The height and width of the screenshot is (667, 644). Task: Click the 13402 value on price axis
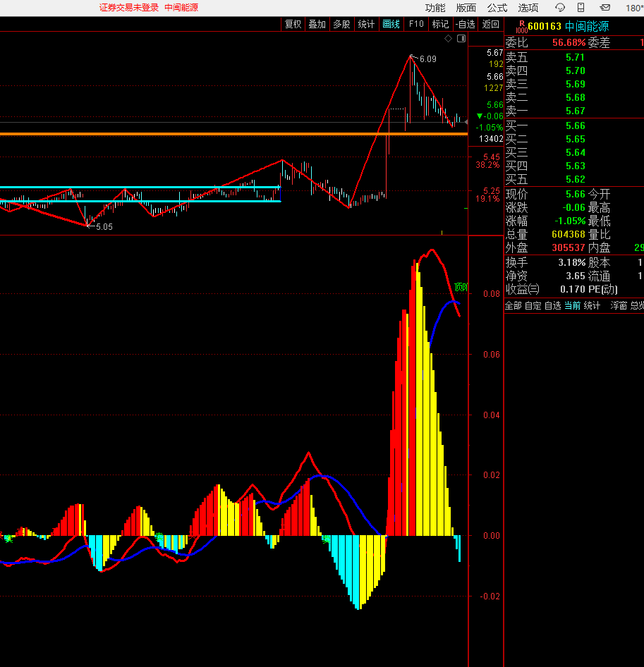491,139
